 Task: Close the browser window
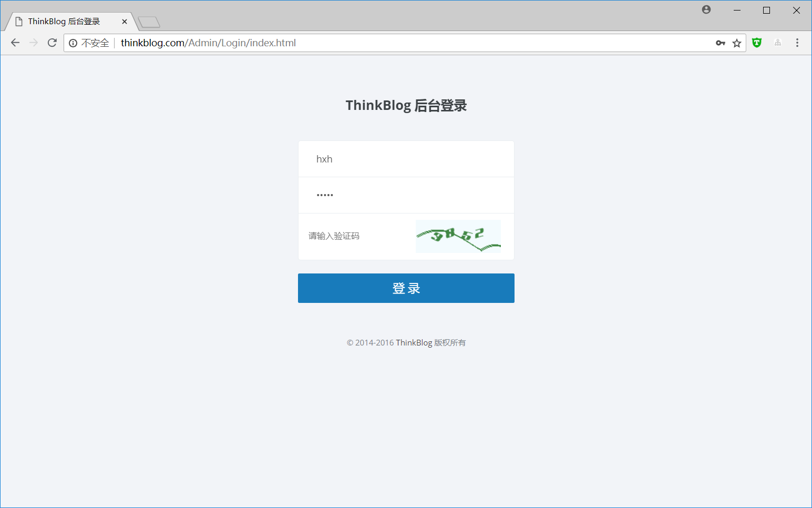click(x=796, y=10)
